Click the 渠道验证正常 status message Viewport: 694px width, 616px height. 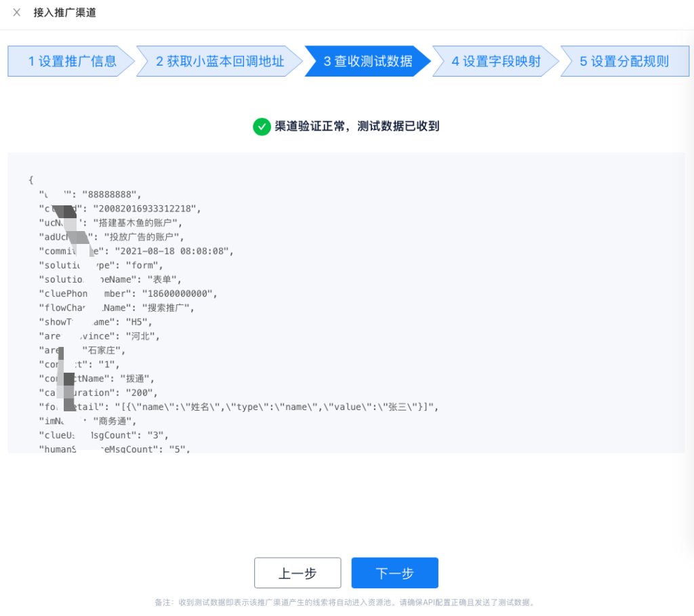point(356,126)
